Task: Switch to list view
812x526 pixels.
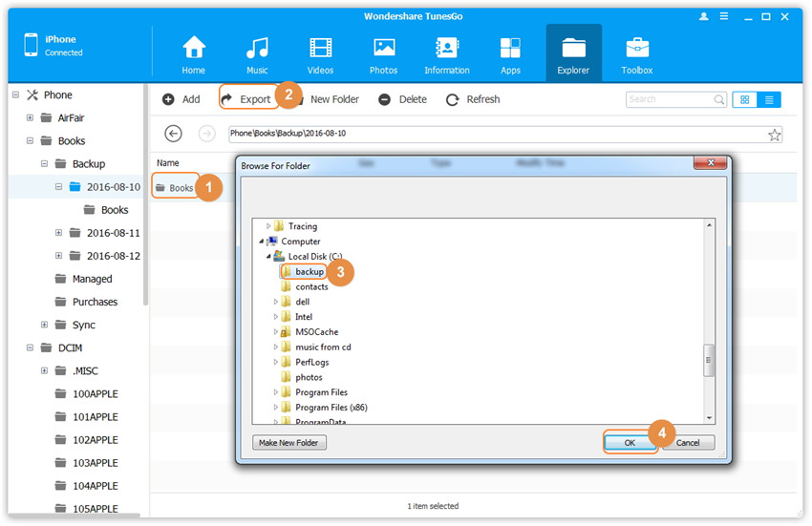Action: 769,99
